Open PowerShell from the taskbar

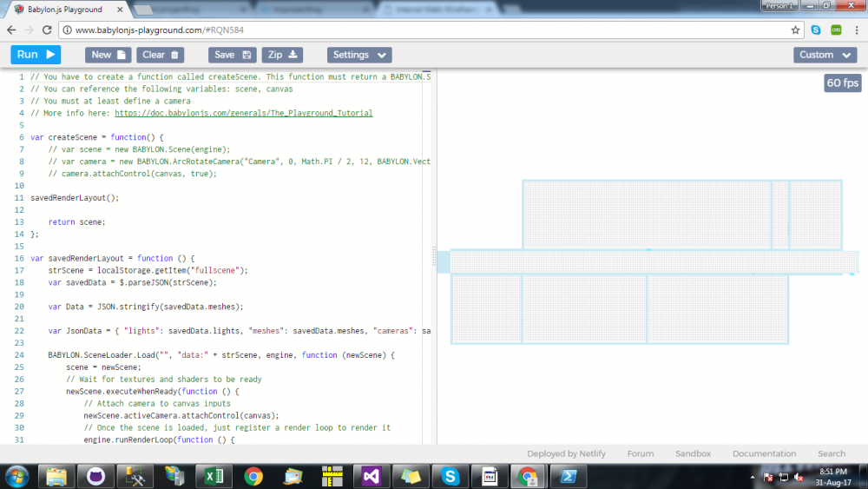[x=568, y=476]
